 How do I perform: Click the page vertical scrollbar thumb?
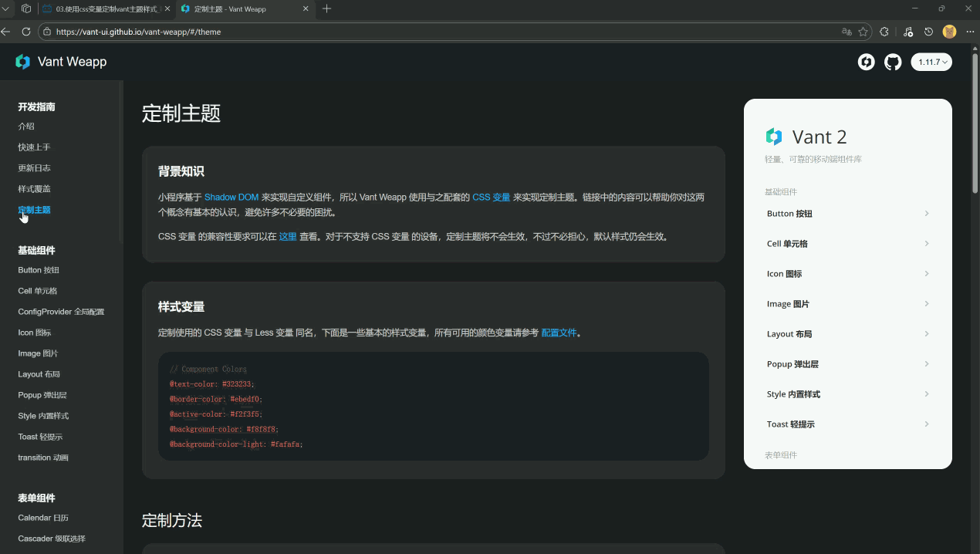(975, 123)
